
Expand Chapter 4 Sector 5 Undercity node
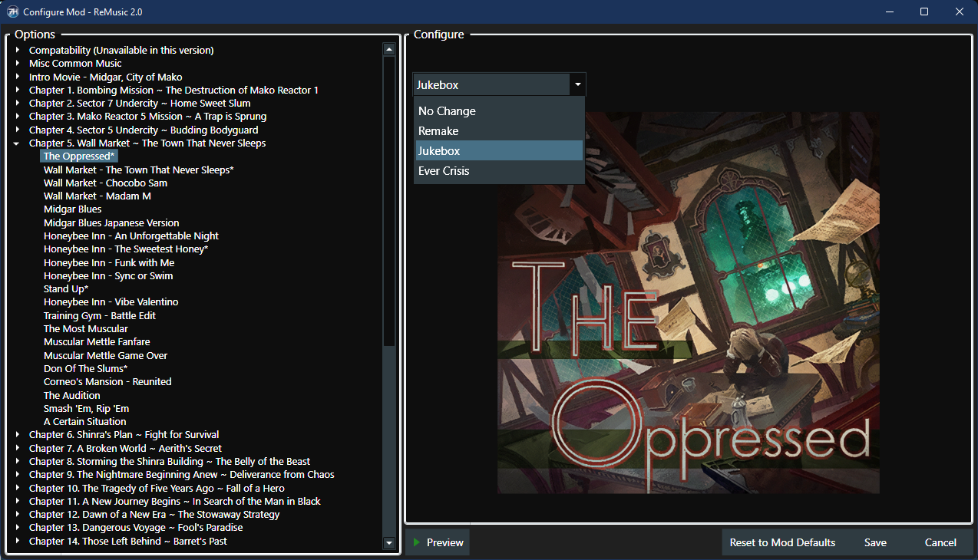click(17, 130)
